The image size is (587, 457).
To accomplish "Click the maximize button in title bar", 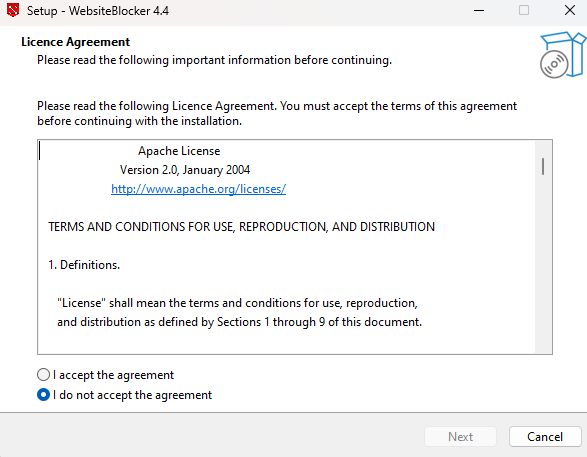I will pos(524,10).
